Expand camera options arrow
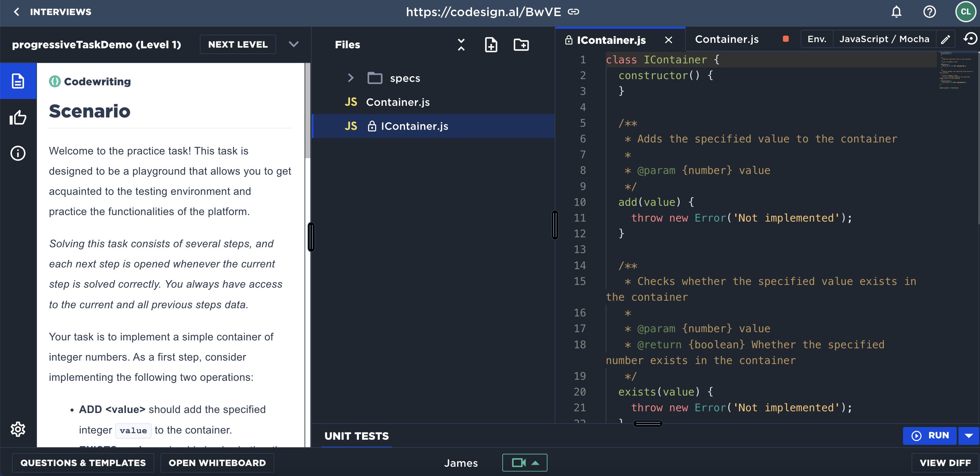The width and height of the screenshot is (980, 476). coord(535,463)
